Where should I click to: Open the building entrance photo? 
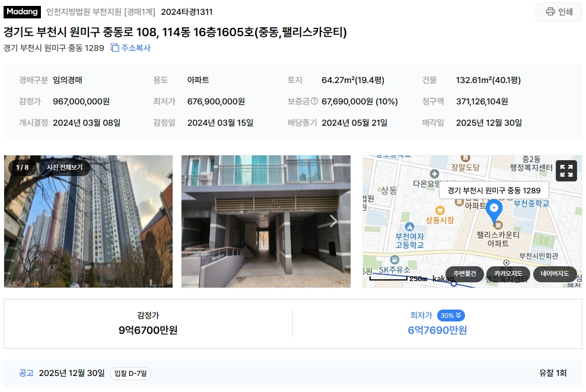(x=266, y=221)
